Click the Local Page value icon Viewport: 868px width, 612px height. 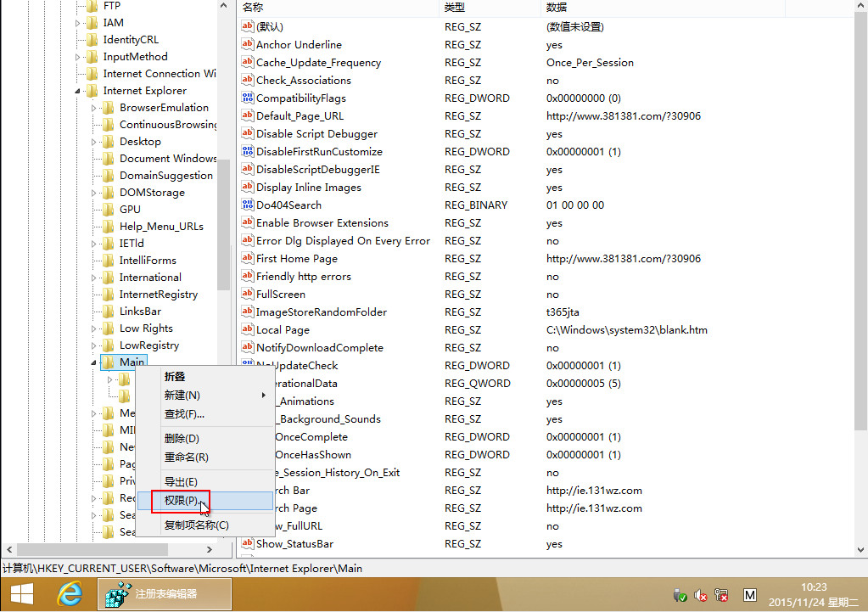click(248, 330)
